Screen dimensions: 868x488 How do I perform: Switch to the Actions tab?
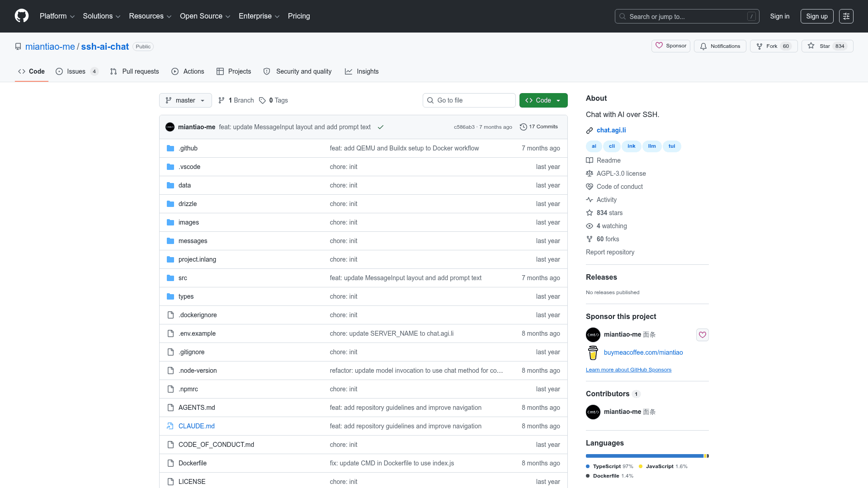pos(188,71)
